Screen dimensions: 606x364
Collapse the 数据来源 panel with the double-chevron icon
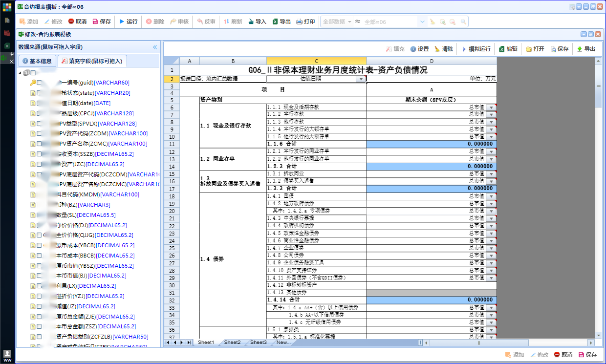155,47
